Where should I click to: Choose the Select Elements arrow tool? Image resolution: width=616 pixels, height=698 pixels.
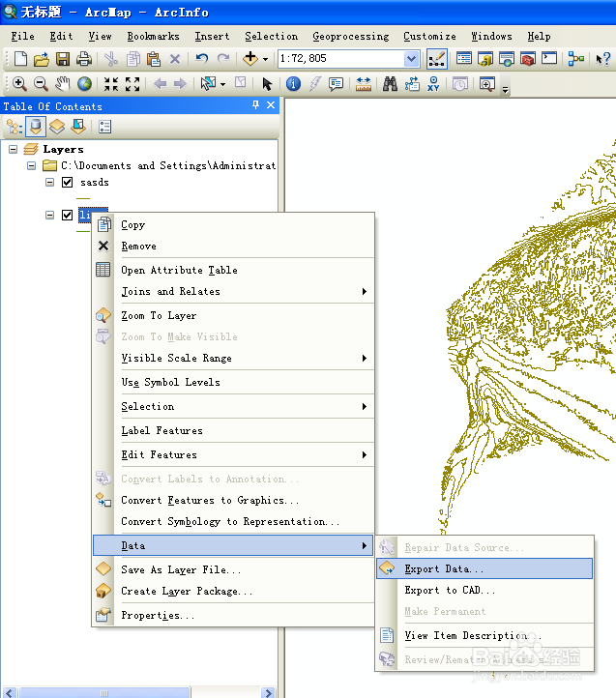267,84
